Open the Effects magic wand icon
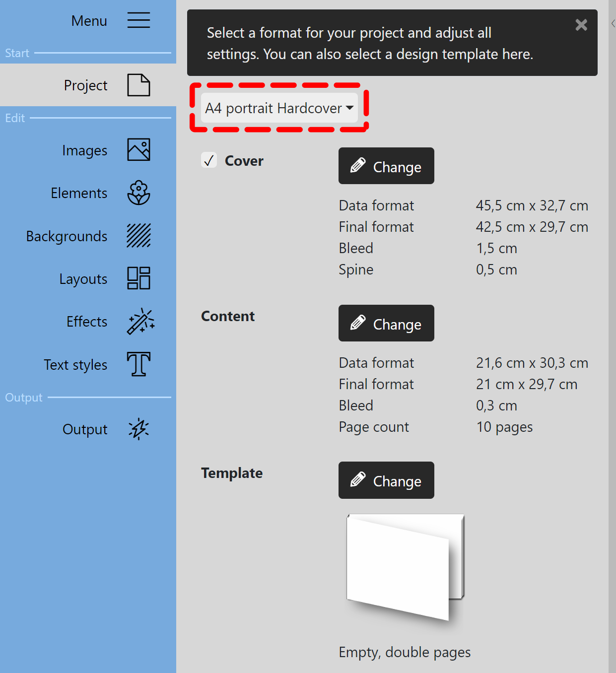 pos(140,322)
